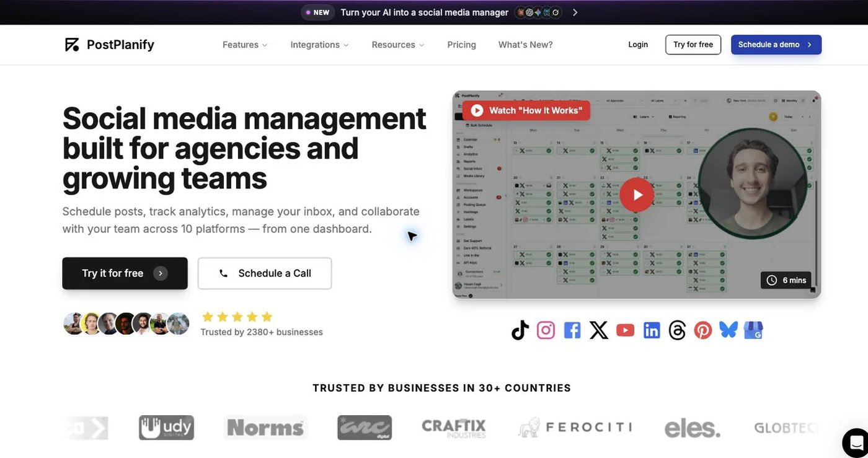Click the Login link
Image resolution: width=868 pixels, height=458 pixels.
[638, 45]
